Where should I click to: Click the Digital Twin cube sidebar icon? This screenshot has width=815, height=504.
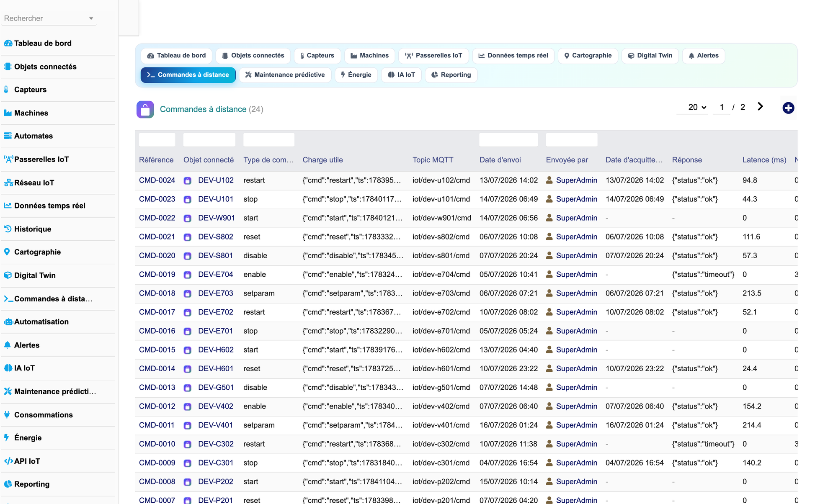click(x=8, y=275)
